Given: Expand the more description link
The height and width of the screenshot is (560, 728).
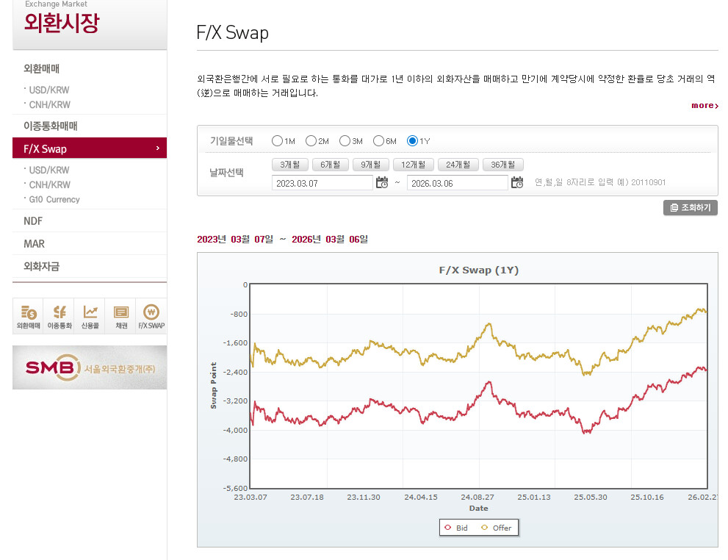Looking at the screenshot, I should (704, 105).
